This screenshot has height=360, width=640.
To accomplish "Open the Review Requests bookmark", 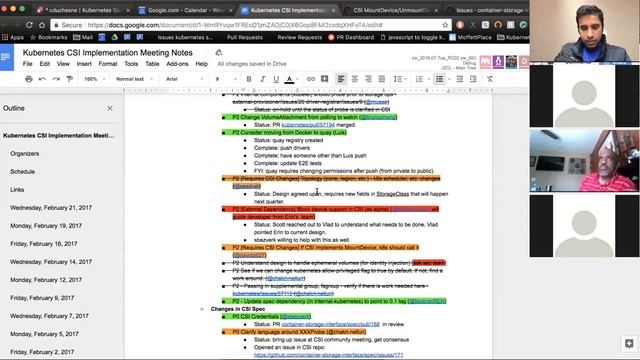I will [300, 37].
